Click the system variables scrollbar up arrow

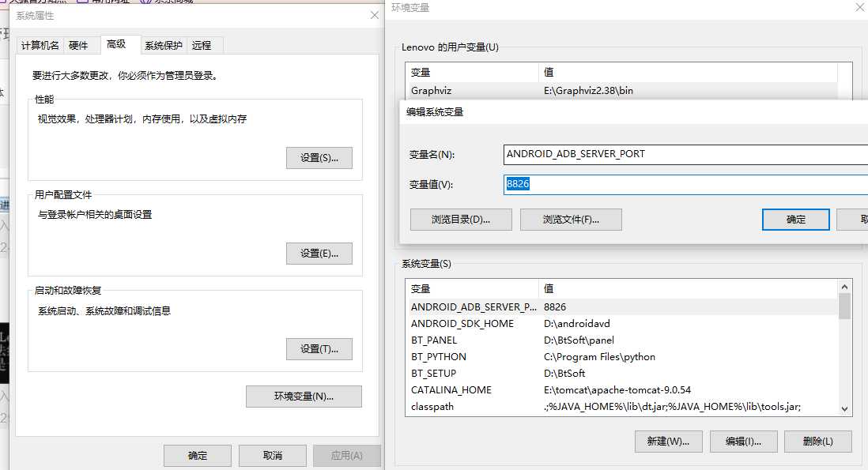coord(844,287)
